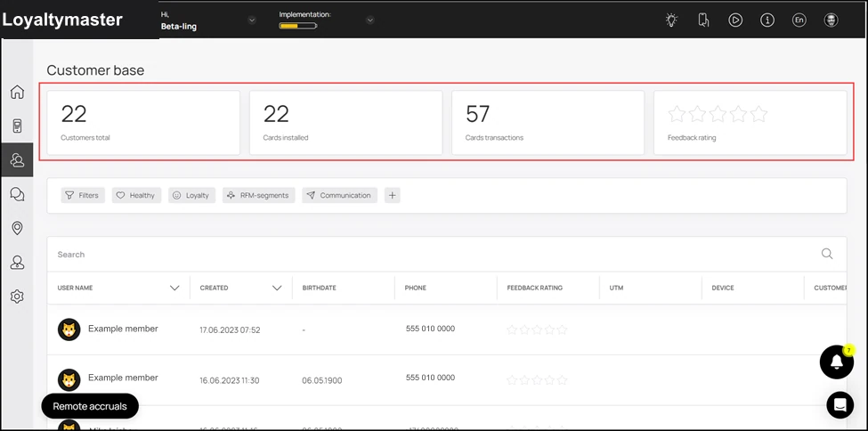Open the phone card icon in sidebar
868x431 pixels.
[17, 126]
